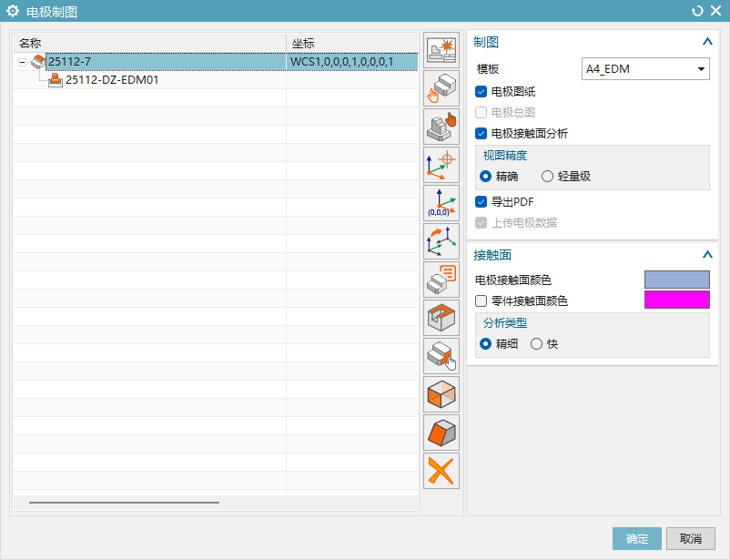Toggle the 电极图纸 checkbox
Screen dimensions: 730x560
click(482, 92)
